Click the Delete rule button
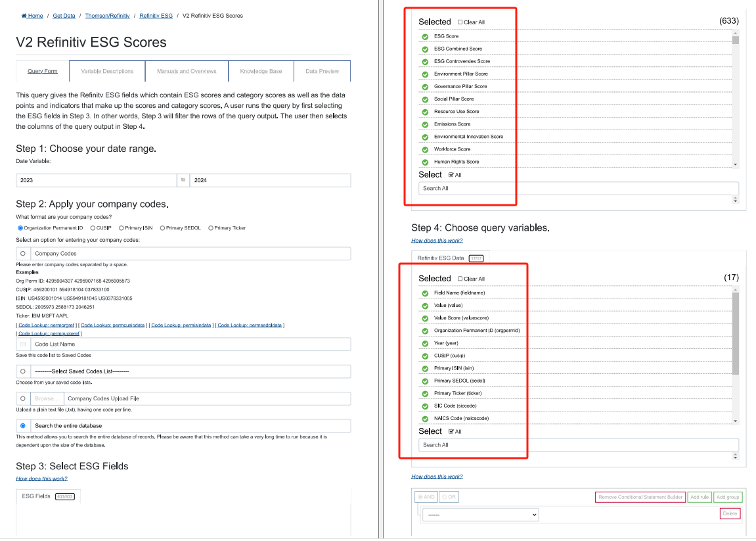This screenshot has height=541, width=756. [x=730, y=513]
